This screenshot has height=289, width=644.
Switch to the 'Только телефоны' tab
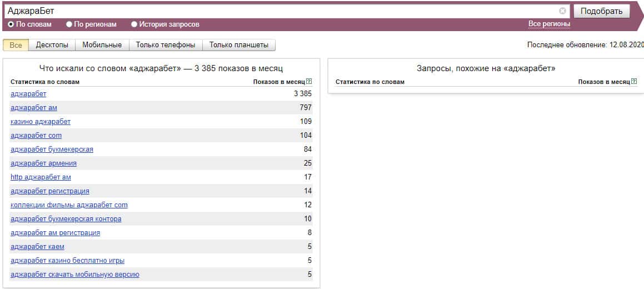[166, 45]
